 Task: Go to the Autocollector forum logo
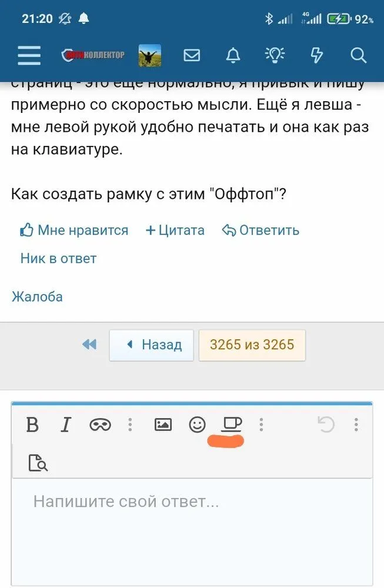[x=93, y=55]
